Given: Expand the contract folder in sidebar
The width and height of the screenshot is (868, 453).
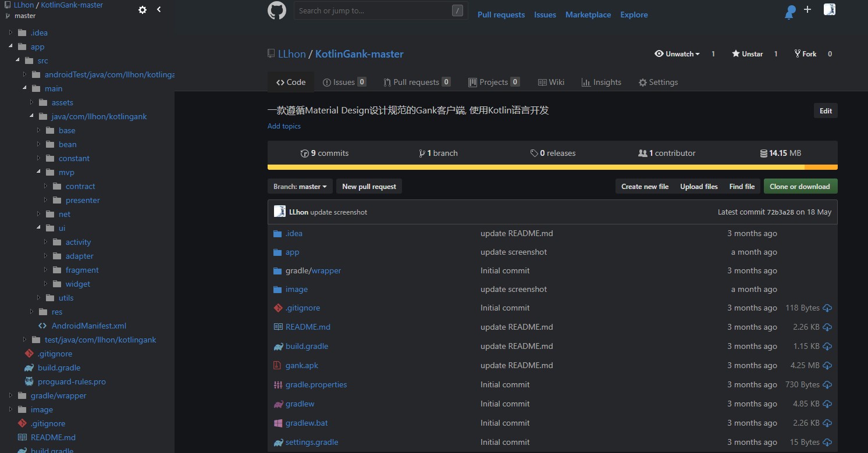Looking at the screenshot, I should [x=45, y=186].
